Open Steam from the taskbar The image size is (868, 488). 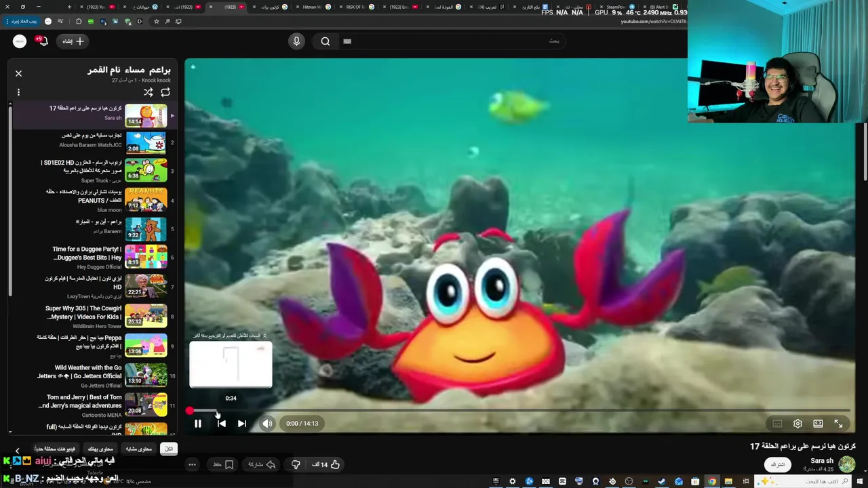[662, 481]
